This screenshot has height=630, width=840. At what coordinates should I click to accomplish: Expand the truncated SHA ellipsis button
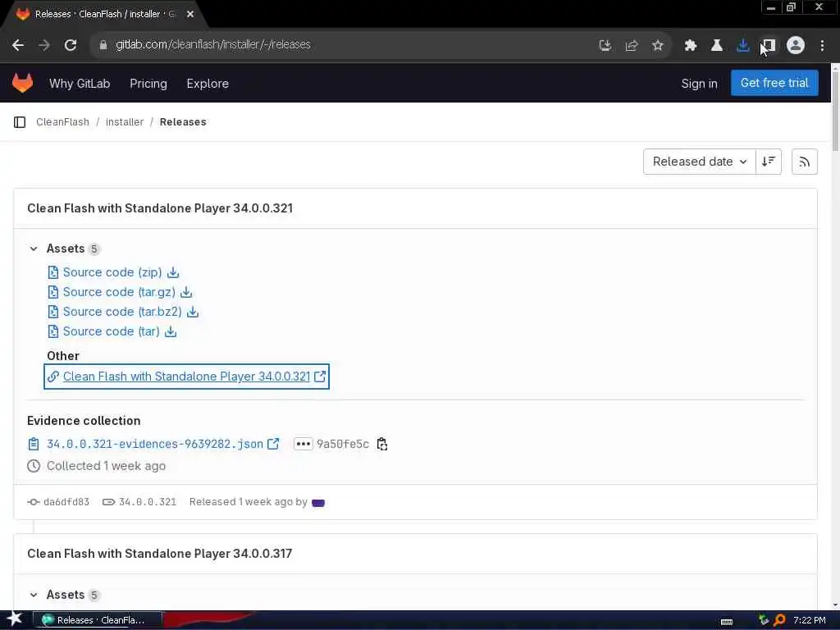304,444
